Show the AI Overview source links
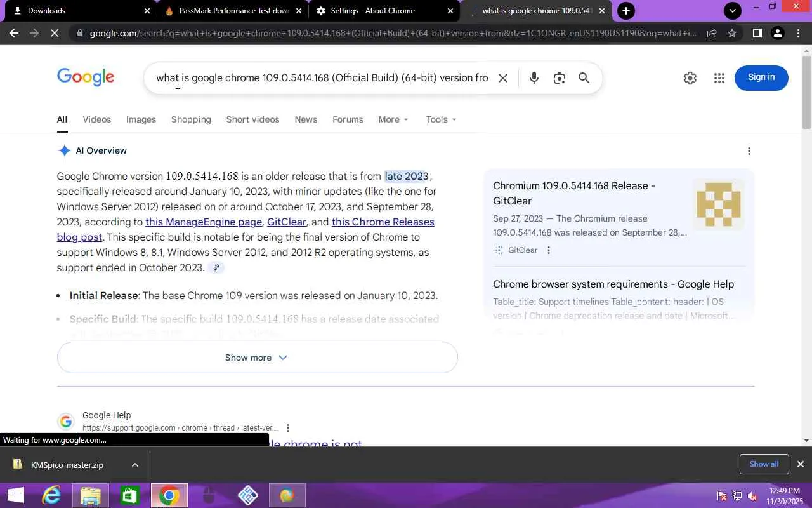The image size is (812, 508). [x=216, y=267]
